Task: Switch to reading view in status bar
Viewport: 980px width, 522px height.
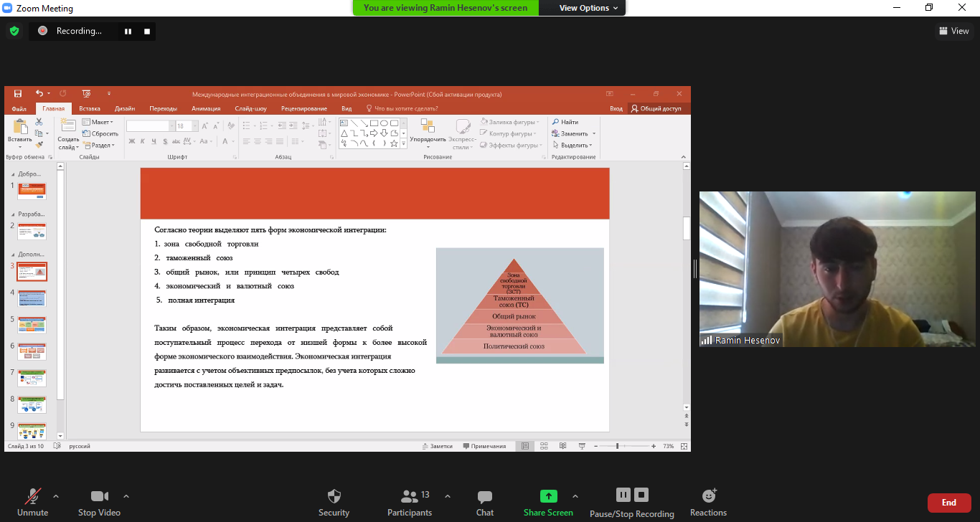Action: pyautogui.click(x=562, y=446)
